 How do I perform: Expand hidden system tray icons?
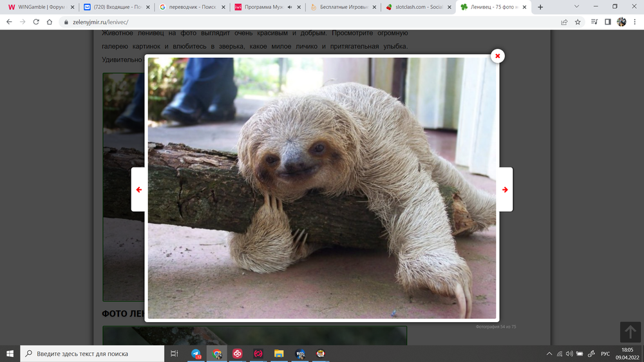(x=549, y=354)
